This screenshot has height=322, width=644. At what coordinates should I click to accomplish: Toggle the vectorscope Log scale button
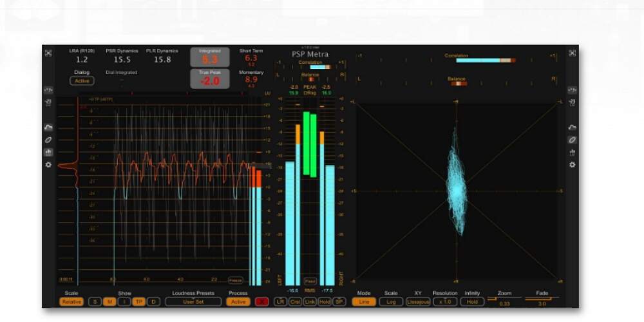point(391,302)
